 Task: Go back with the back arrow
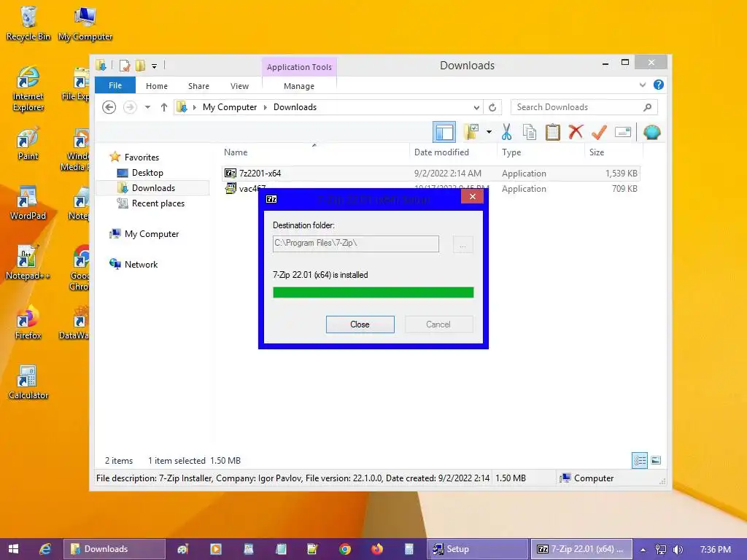click(x=109, y=107)
